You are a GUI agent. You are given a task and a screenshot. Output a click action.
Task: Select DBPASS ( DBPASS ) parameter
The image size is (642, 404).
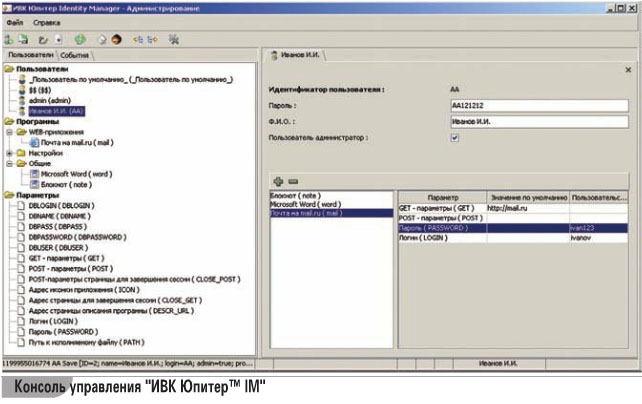(x=57, y=227)
